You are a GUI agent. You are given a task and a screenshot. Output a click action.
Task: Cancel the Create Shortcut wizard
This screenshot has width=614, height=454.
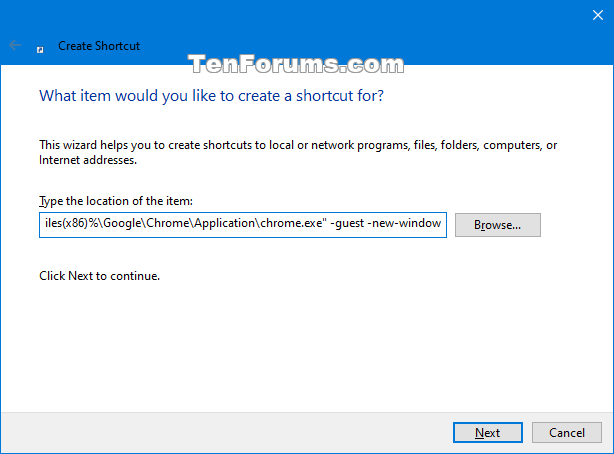(567, 432)
